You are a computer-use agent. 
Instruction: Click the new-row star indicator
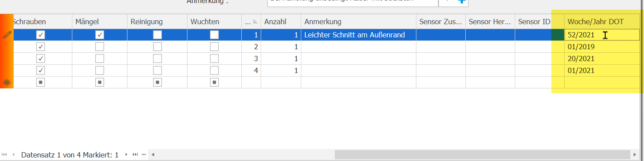click(7, 82)
